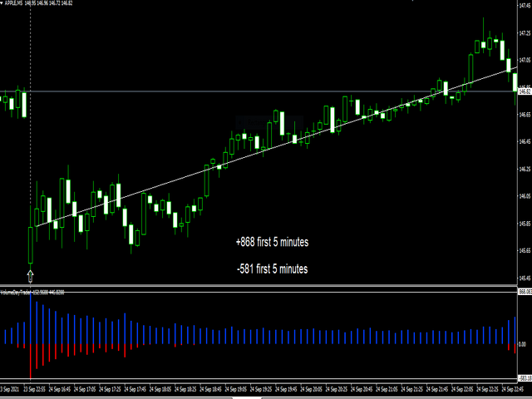Screen dimensions: 532x399
Task: Click the indicator lower level value -583.18
Action: pos(525,378)
